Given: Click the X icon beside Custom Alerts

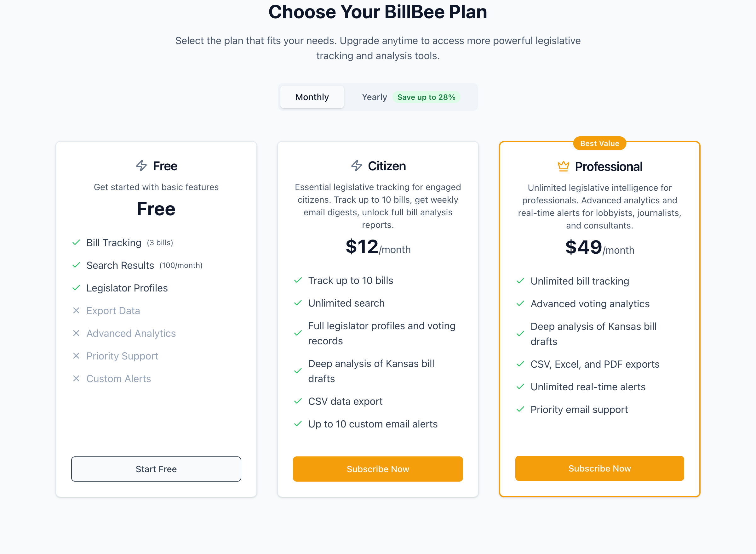Looking at the screenshot, I should coord(76,379).
